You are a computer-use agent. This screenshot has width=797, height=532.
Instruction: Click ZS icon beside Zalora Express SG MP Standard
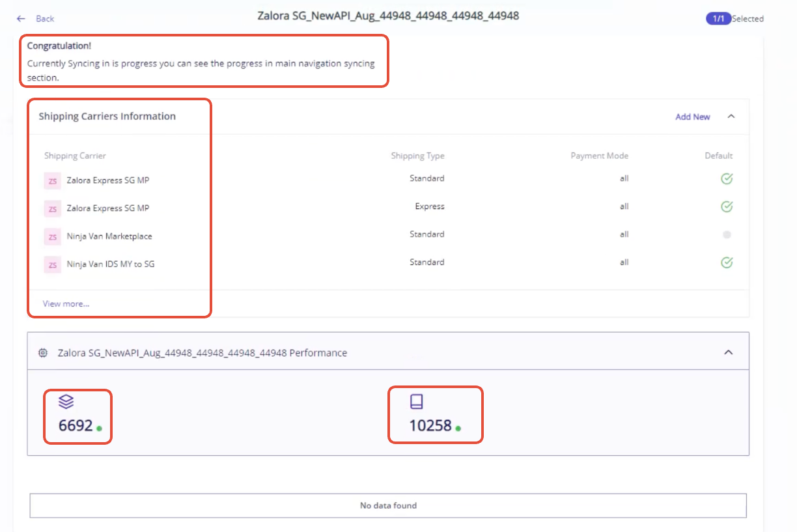click(52, 180)
